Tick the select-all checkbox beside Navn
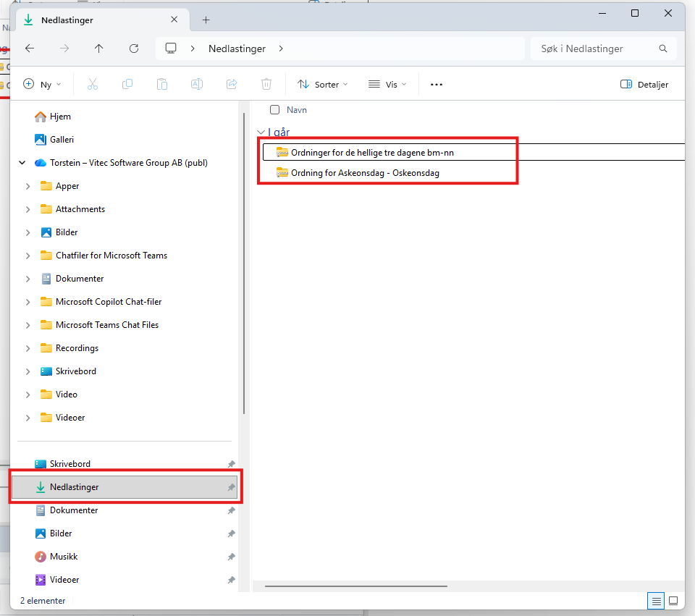 click(274, 110)
